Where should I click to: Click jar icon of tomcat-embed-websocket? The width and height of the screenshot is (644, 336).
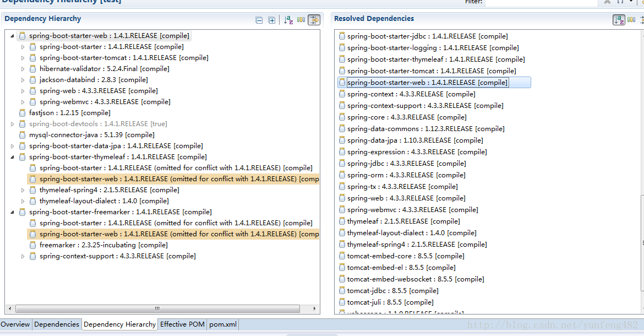tap(342, 279)
